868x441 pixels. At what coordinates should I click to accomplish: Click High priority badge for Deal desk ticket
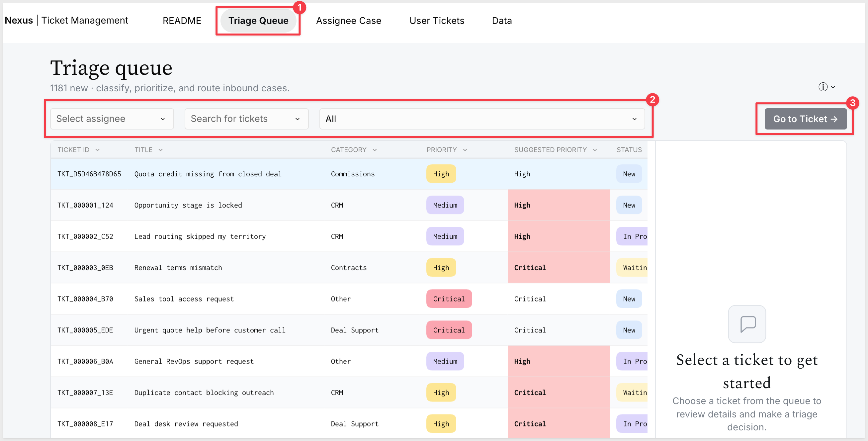pos(441,423)
